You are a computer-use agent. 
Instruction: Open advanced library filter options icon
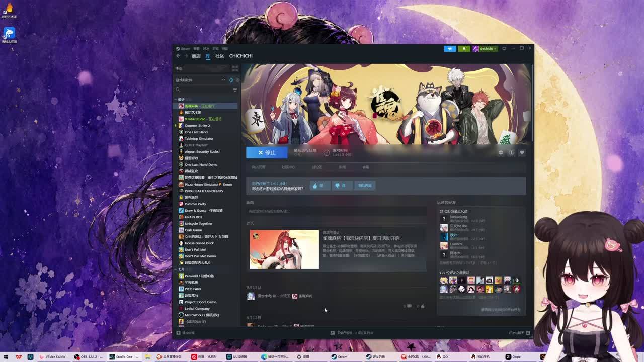[x=235, y=89]
